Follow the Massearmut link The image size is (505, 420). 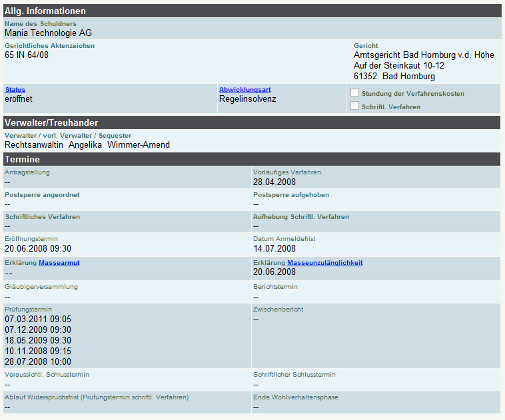pos(59,263)
